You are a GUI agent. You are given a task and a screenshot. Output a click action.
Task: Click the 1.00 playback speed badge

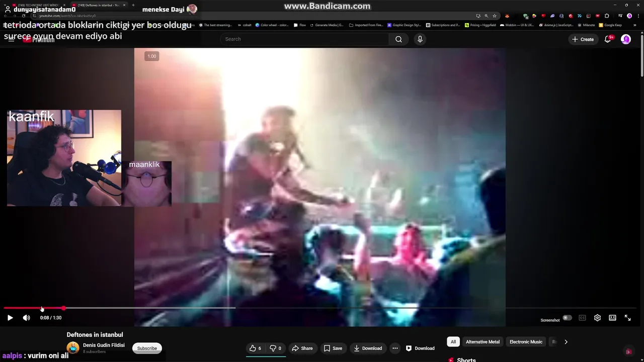151,56
